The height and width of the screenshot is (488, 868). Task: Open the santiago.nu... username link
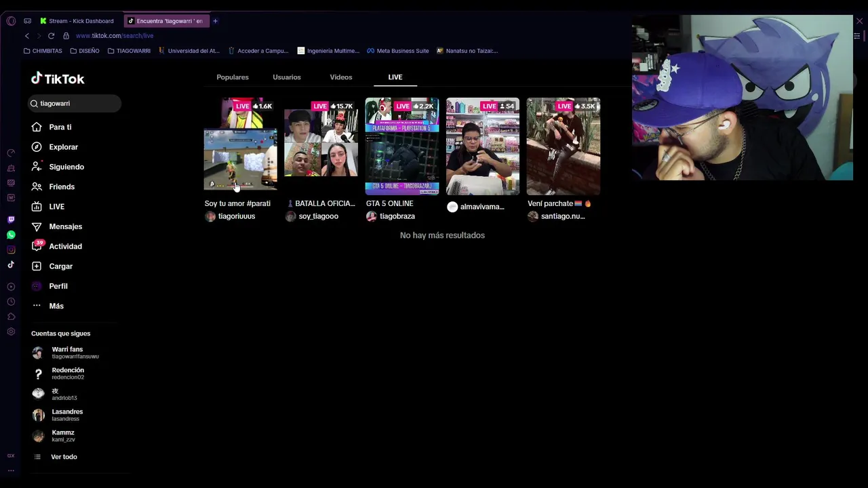coord(563,216)
